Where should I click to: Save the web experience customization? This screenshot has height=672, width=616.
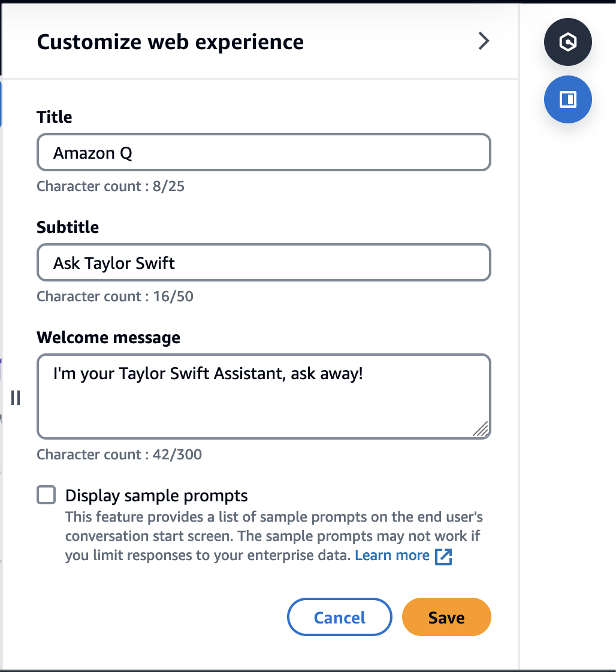point(446,617)
